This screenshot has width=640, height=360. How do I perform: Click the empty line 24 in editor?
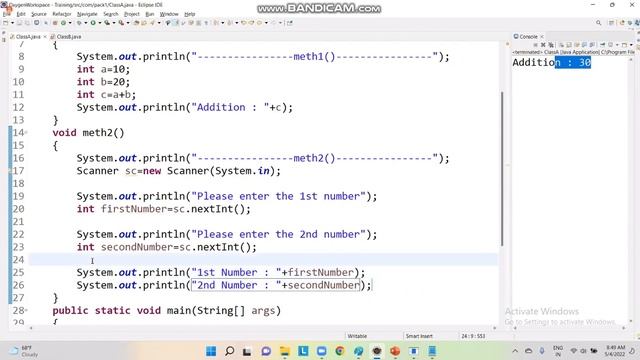click(263, 260)
